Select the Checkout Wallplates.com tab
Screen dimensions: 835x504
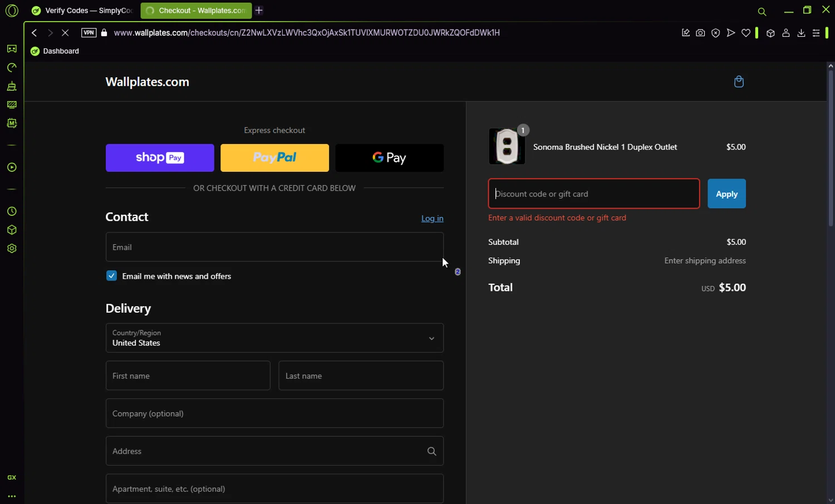coord(196,11)
